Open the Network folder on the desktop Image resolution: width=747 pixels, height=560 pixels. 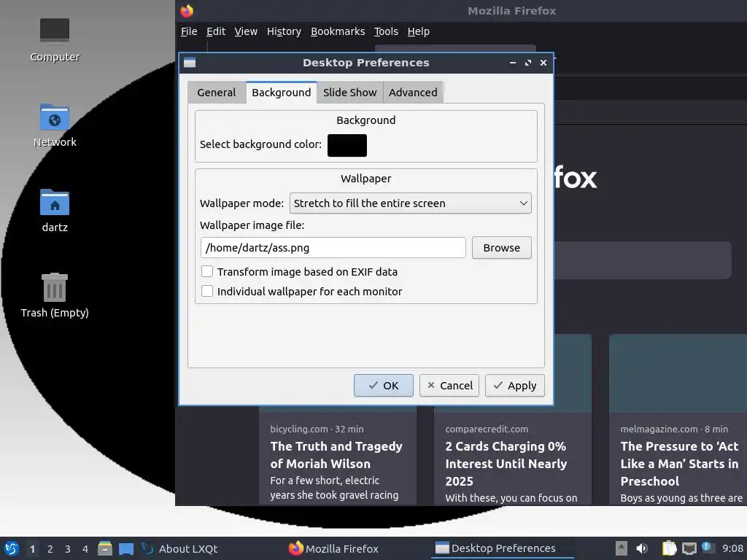pos(55,125)
